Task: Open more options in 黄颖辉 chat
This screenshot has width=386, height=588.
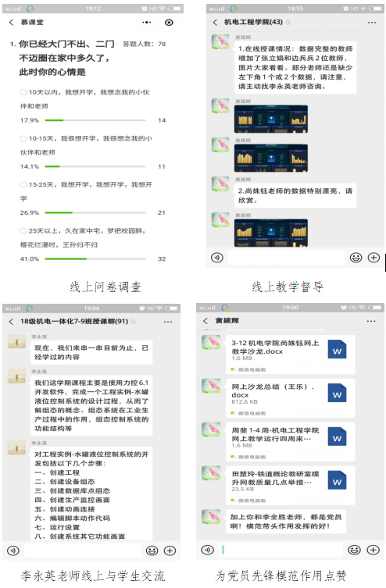Action: point(371,321)
